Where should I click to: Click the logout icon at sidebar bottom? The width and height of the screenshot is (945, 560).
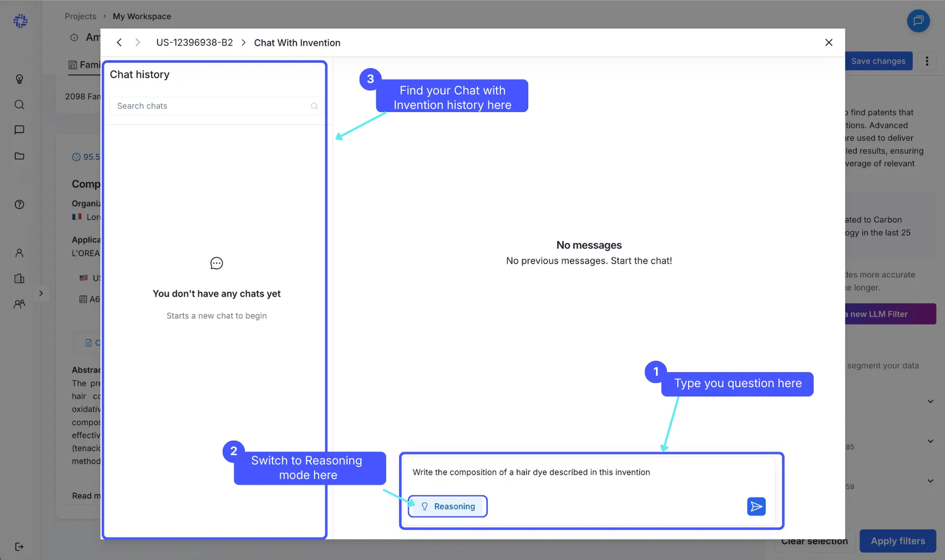19,547
